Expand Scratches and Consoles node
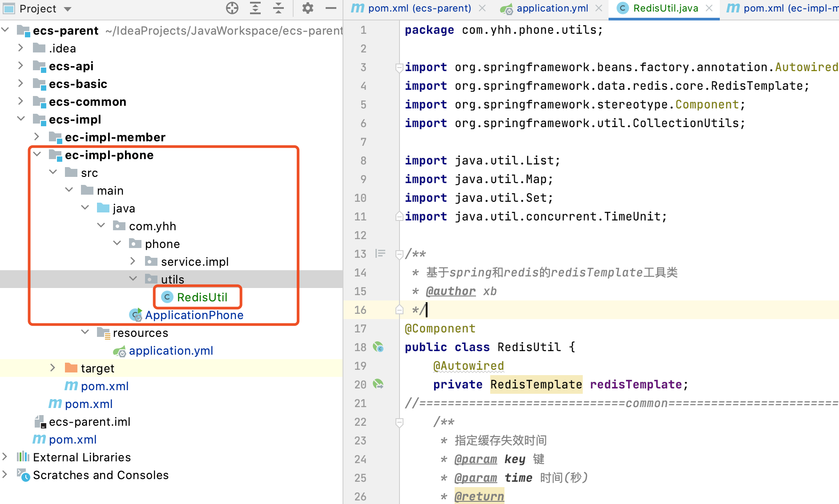The width and height of the screenshot is (839, 504). (5, 474)
